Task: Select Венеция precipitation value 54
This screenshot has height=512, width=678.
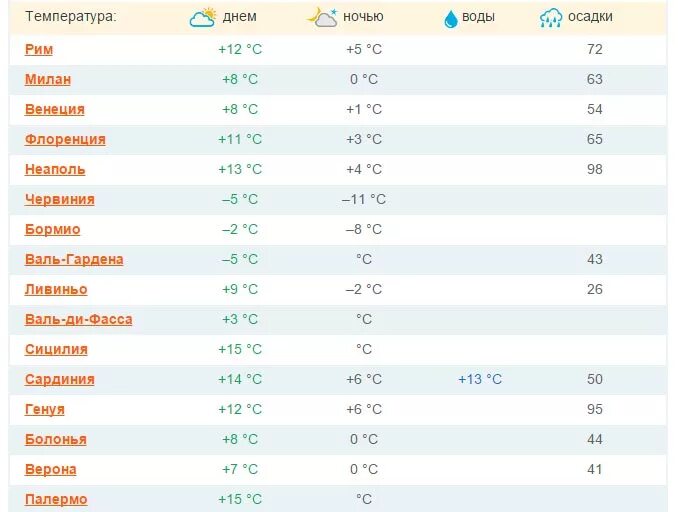Action: (595, 109)
